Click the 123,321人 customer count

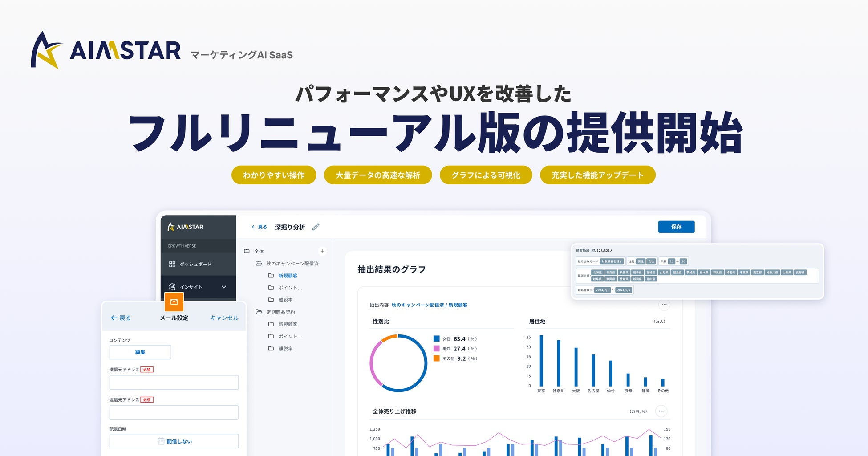click(x=604, y=251)
